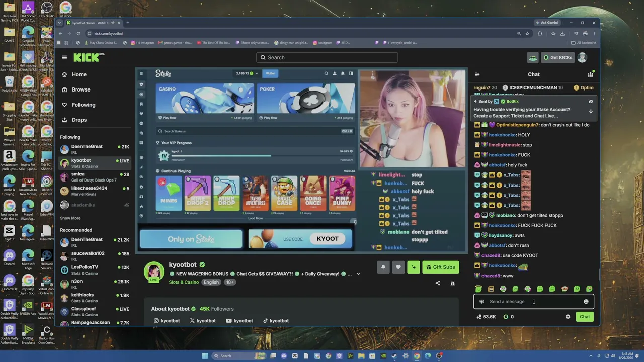Open Play Chess Online bookmark
This screenshot has height=362, width=644.
click(101, 43)
